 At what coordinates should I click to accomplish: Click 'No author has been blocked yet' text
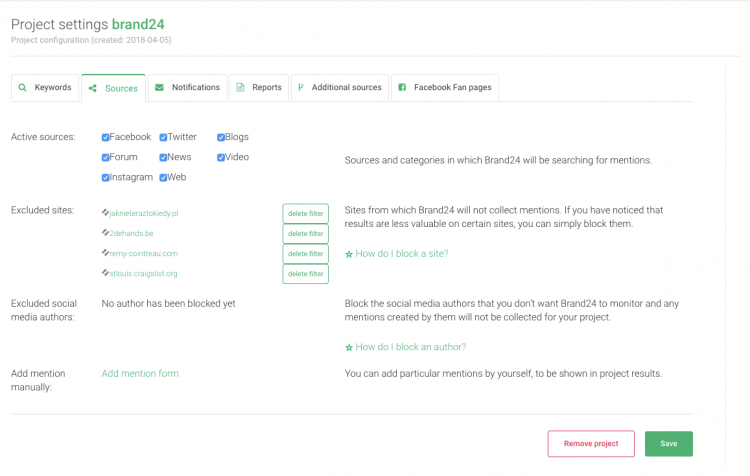168,303
